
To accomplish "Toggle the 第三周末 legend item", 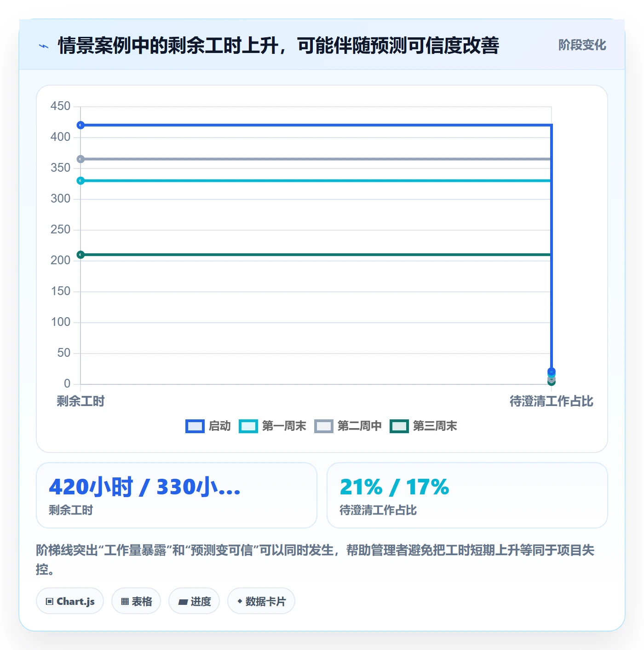I will tap(423, 426).
